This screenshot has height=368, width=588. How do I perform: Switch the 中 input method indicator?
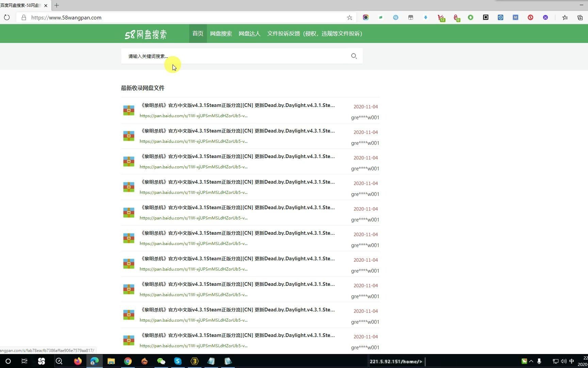(x=572, y=361)
